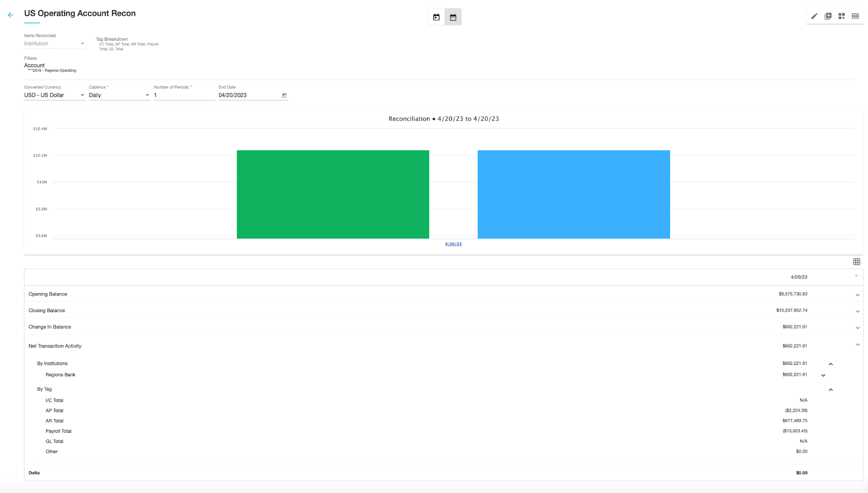This screenshot has height=493, width=868.
Task: Click the duplicate report icon
Action: 828,16
